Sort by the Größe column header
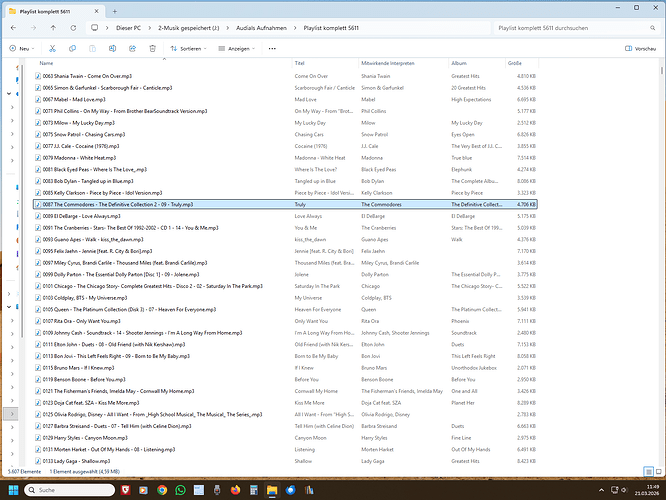This screenshot has width=666, height=500. tap(514, 63)
